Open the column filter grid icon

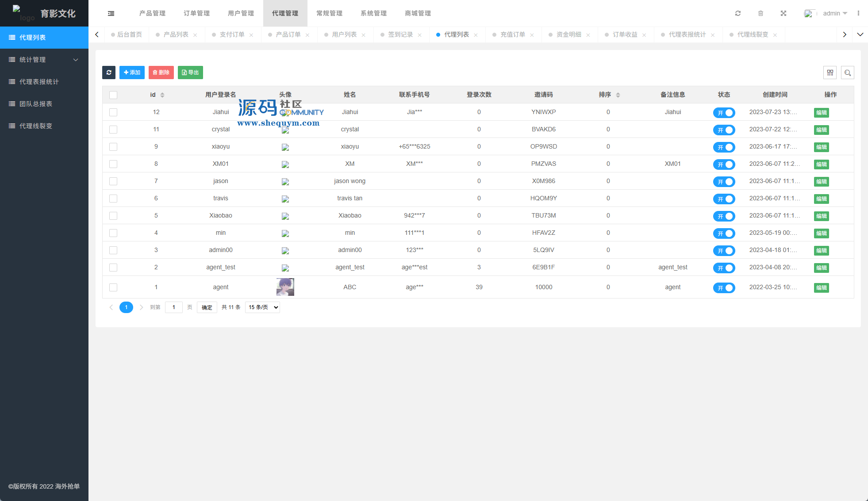[830, 73]
